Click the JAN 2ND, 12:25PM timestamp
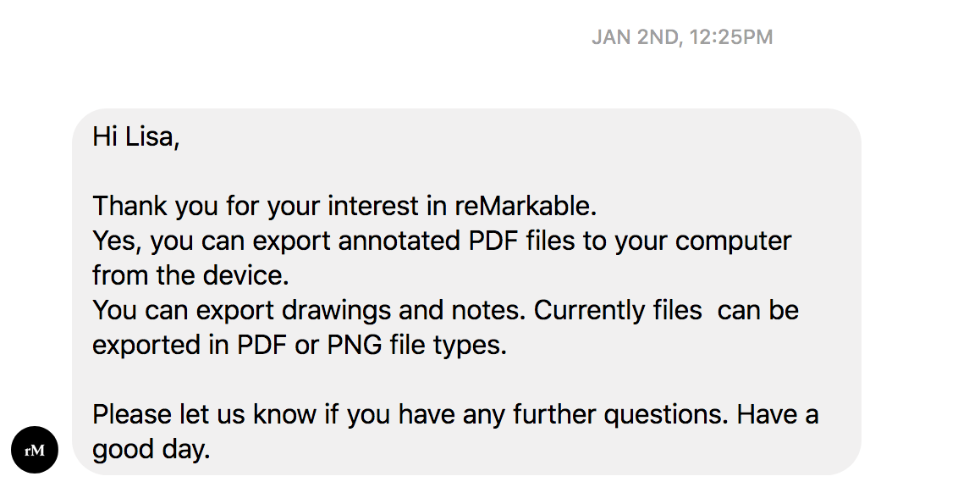This screenshot has height=493, width=980. (x=682, y=37)
